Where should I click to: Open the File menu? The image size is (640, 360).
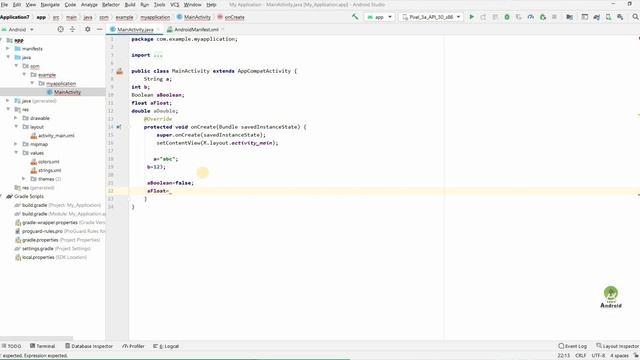[x=4, y=4]
